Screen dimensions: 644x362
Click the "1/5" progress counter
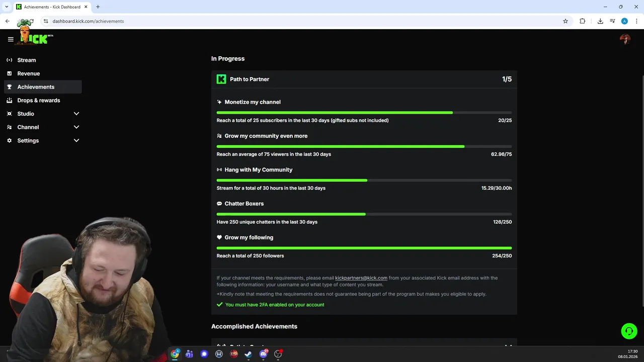coord(507,79)
